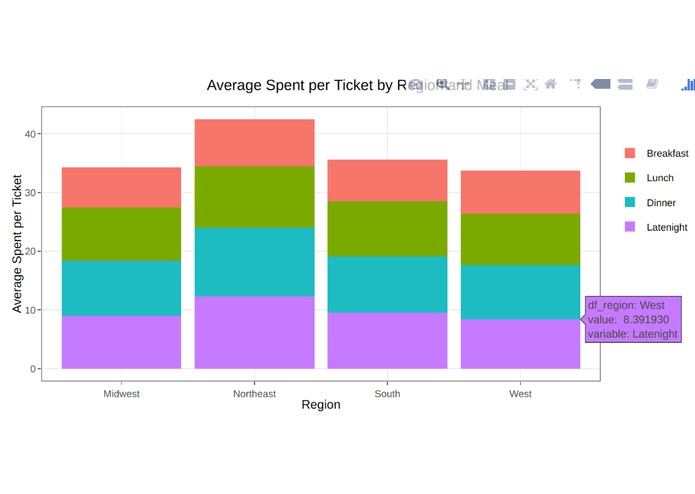Click the West Lunch bar segment

[x=520, y=240]
